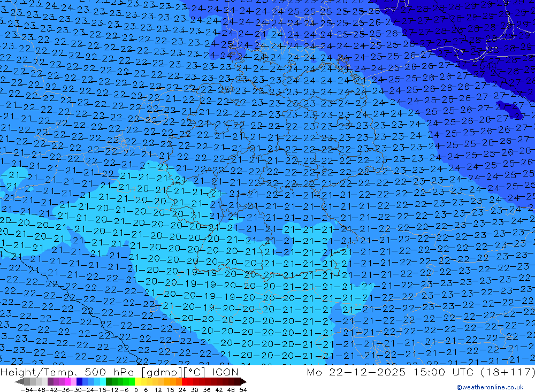Click the left gray arrow of legend

point(19,382)
